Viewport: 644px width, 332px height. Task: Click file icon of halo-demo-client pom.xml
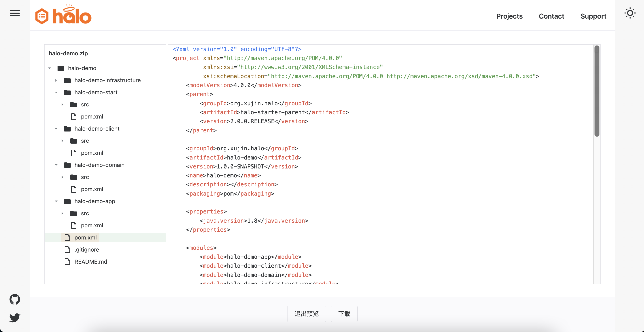[x=74, y=153]
